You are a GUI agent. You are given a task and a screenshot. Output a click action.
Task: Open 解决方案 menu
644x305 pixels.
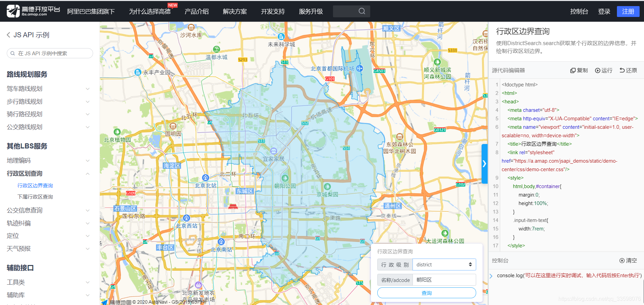tap(235, 12)
